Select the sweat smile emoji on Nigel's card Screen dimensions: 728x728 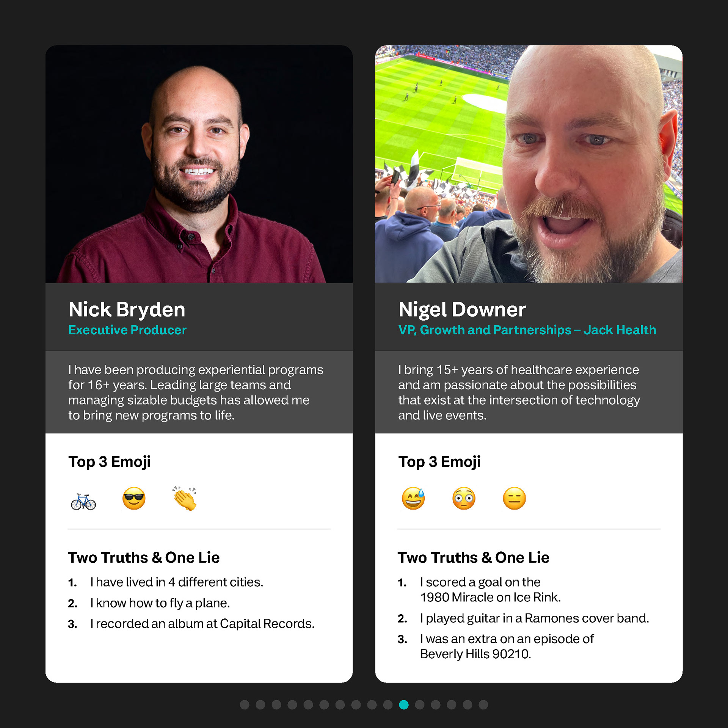[413, 498]
